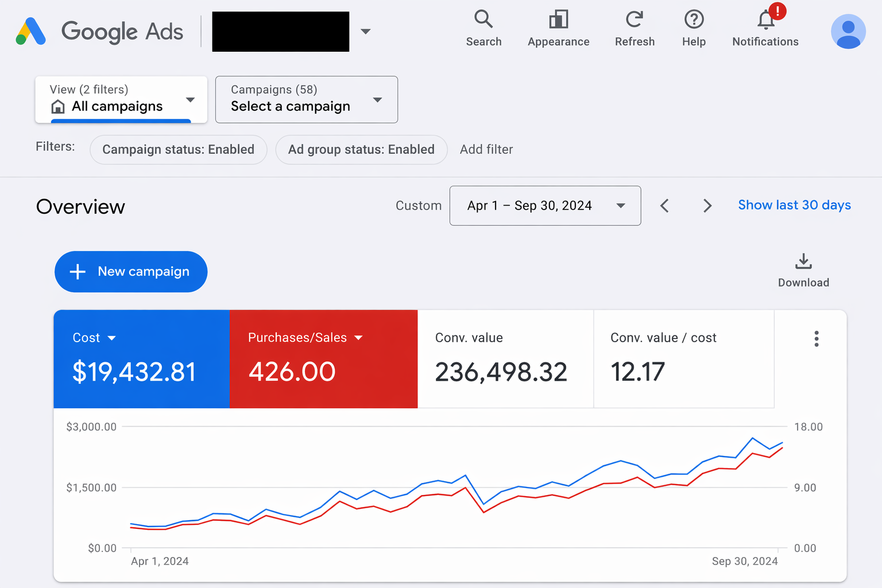Remove the Ad group status: Enabled filter
This screenshot has height=588, width=882.
pyautogui.click(x=361, y=149)
